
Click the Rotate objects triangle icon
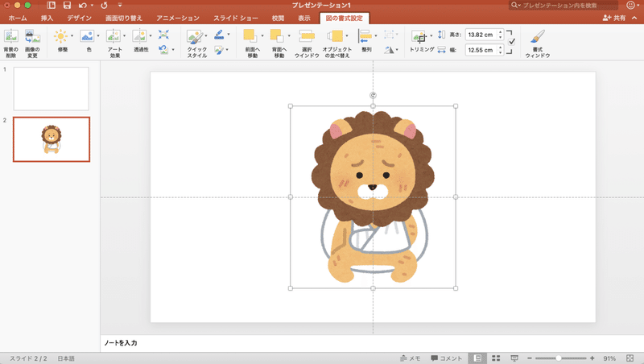389,50
